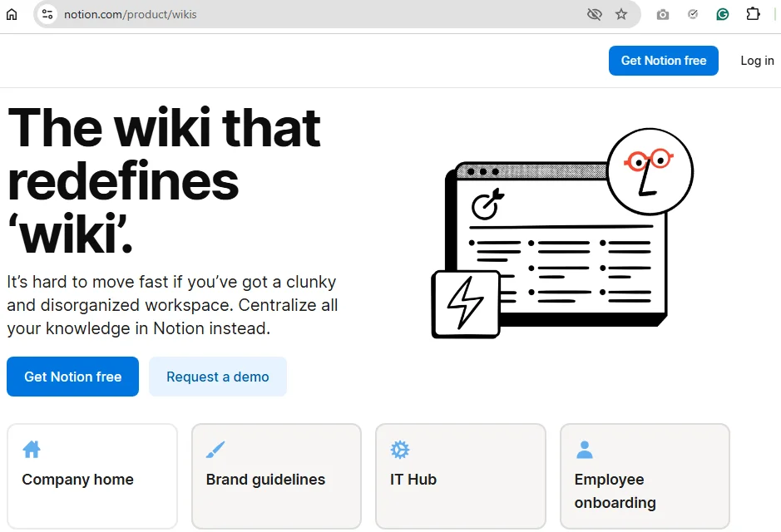Click the hero Get Notion free button
Screen dimensions: 781x532
72,377
